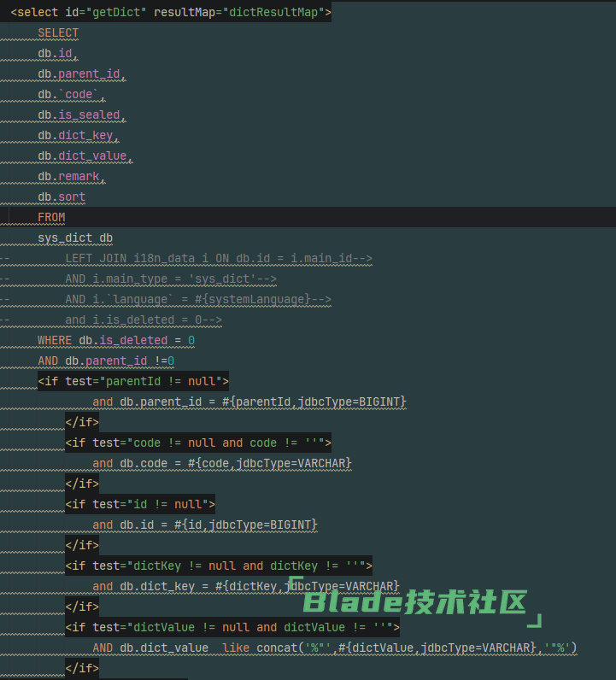Click the select getDict opening tag

coord(171,12)
